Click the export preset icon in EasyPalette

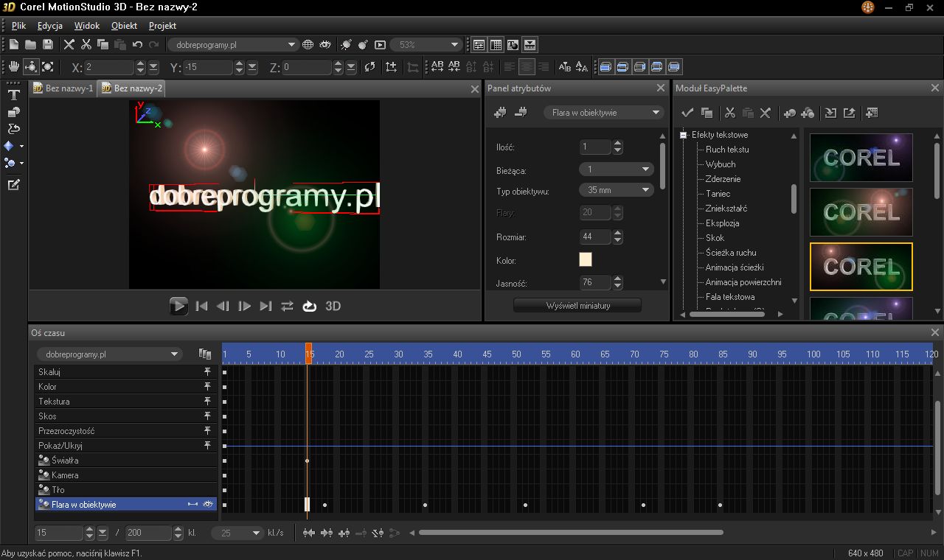click(849, 113)
